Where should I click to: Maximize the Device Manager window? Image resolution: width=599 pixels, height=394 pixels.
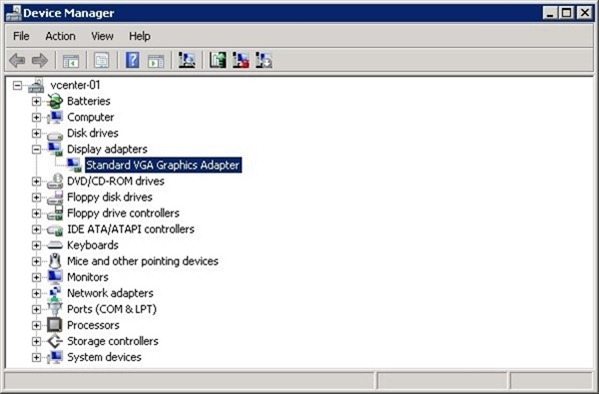(x=567, y=13)
